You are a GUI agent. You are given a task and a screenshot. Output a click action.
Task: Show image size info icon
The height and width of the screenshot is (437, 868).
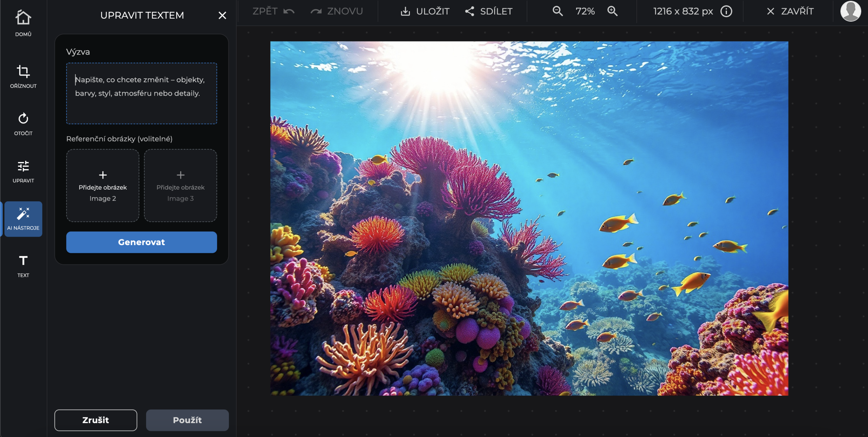(726, 11)
